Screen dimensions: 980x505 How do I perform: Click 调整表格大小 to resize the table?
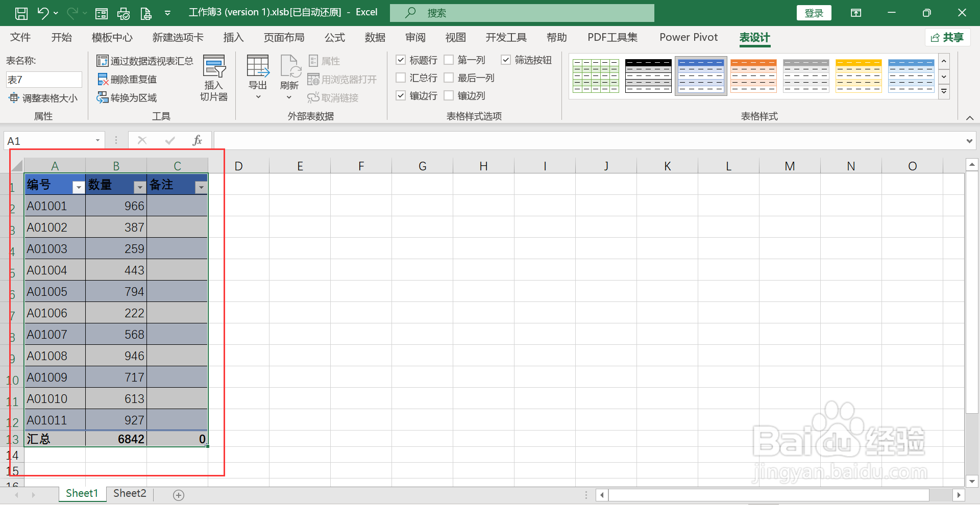pyautogui.click(x=45, y=97)
